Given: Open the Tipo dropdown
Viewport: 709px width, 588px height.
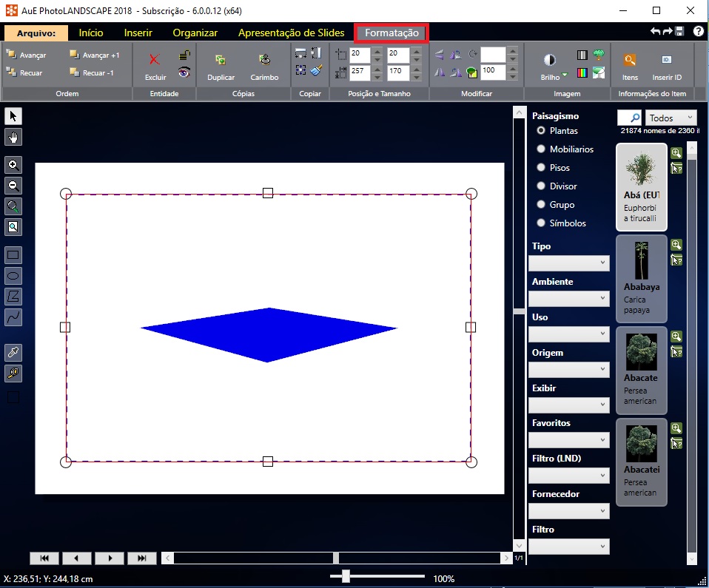Looking at the screenshot, I should tap(569, 263).
